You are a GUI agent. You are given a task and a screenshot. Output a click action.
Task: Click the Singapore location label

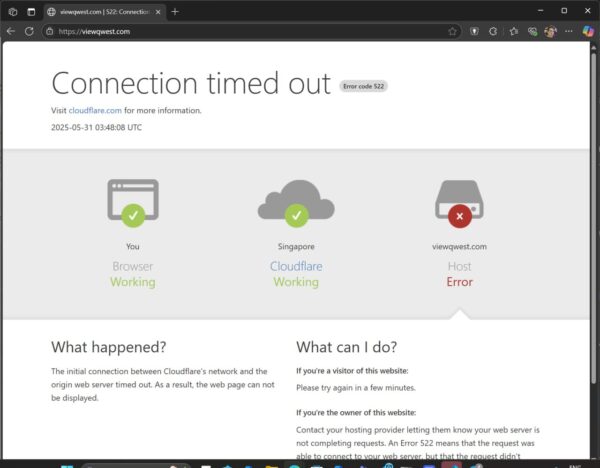tap(296, 246)
